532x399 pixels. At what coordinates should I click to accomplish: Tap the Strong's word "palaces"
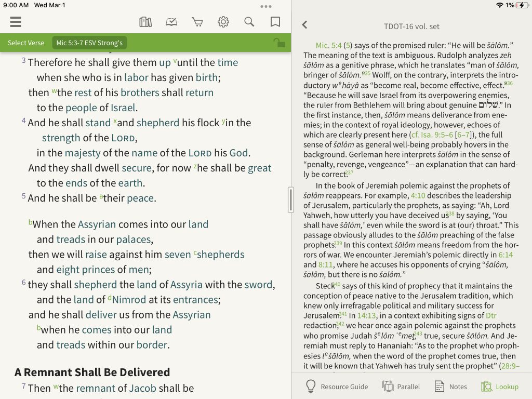[x=134, y=240]
